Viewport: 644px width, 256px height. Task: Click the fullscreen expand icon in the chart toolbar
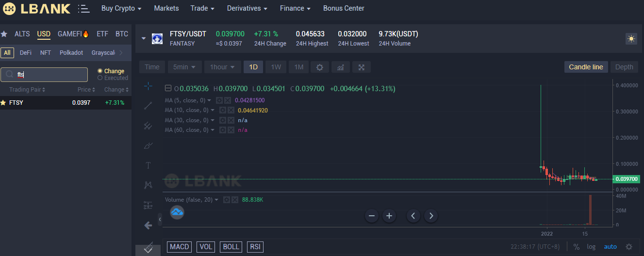click(x=362, y=67)
